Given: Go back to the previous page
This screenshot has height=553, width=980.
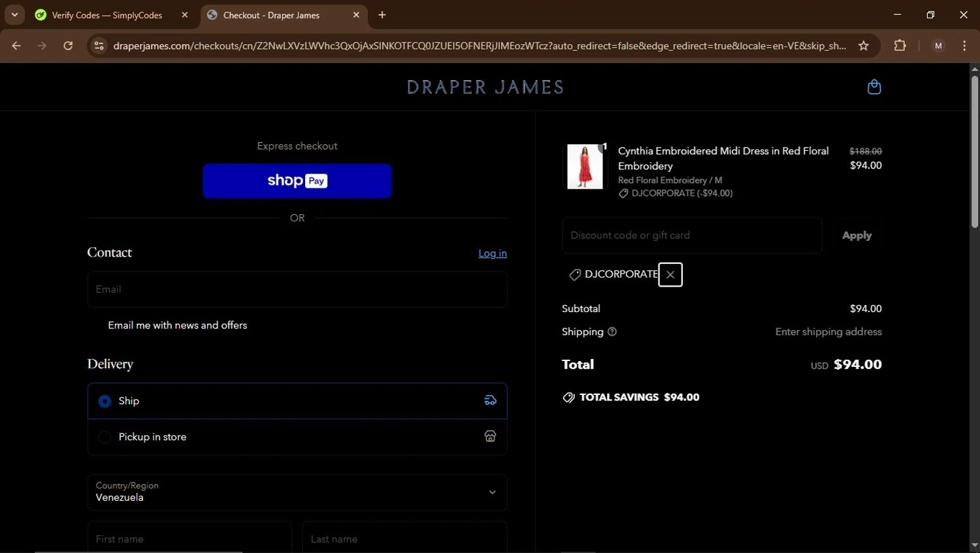Looking at the screenshot, I should click(16, 46).
